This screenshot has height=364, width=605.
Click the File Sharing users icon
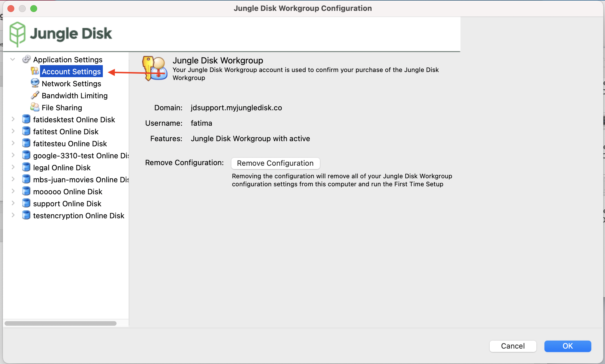(x=35, y=107)
